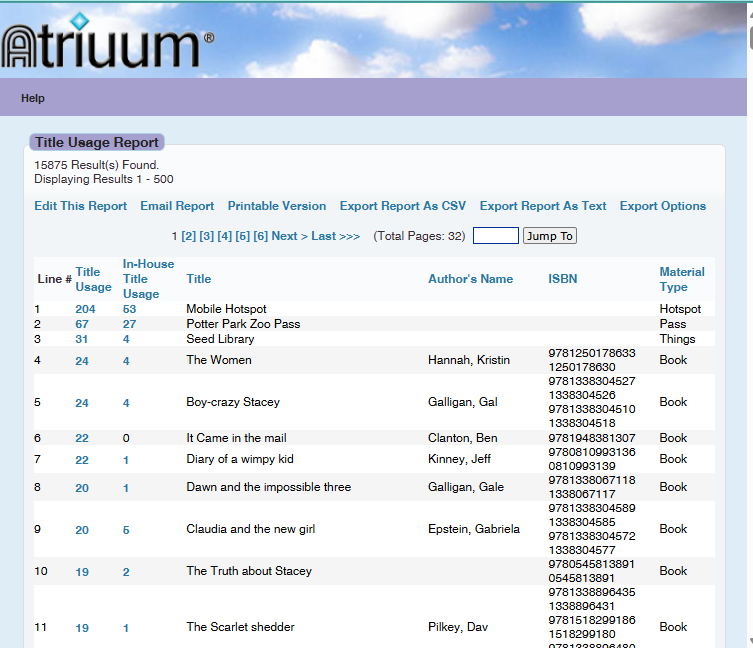Screen dimensions: 753x648
Task: Sort by Material Type column
Action: pyautogui.click(x=682, y=279)
